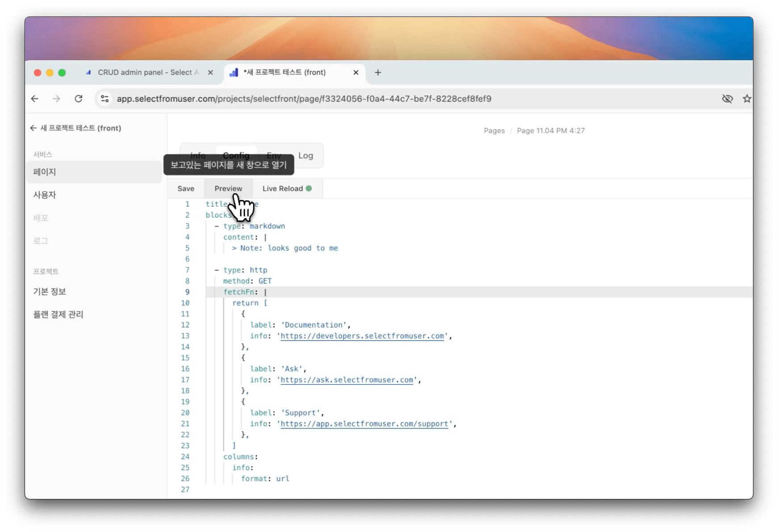Click the browser back arrow
This screenshot has width=778, height=532.
[35, 99]
